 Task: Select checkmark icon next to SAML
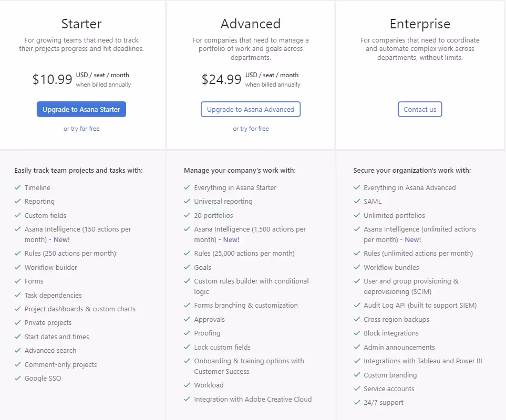(357, 201)
